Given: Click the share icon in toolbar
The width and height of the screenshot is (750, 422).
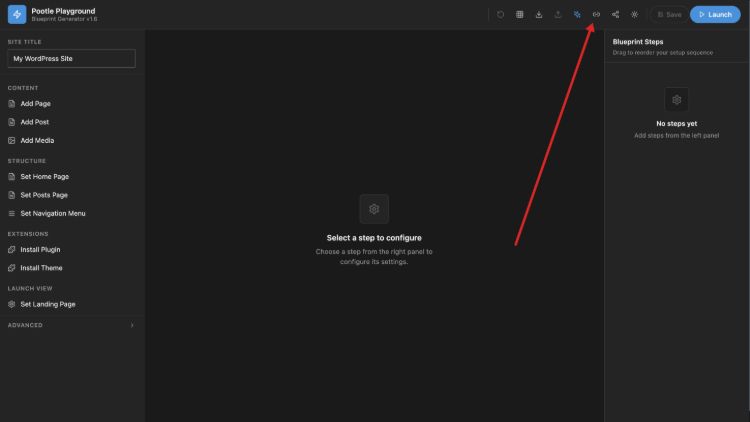Looking at the screenshot, I should coord(615,14).
